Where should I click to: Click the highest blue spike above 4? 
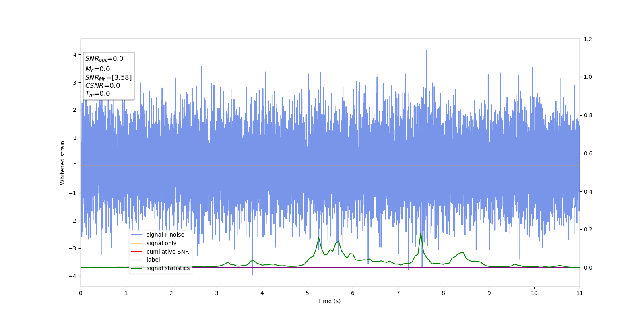pyautogui.click(x=427, y=51)
